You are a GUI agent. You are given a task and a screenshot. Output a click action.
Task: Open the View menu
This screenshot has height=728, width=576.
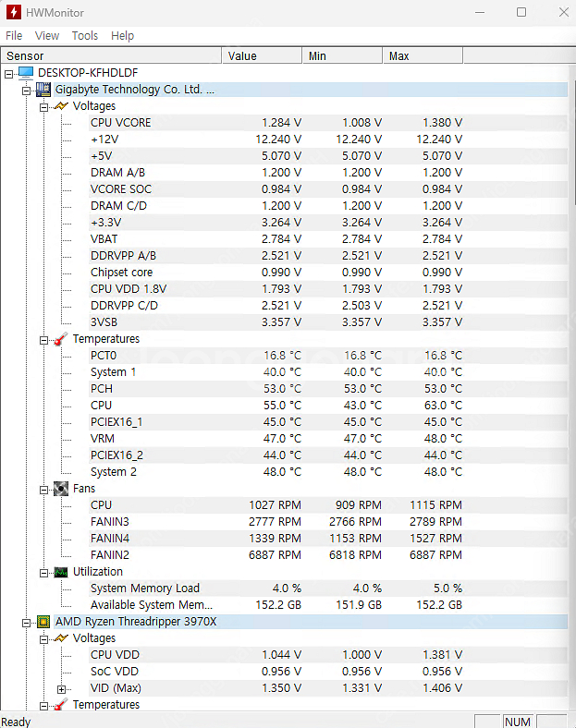47,36
